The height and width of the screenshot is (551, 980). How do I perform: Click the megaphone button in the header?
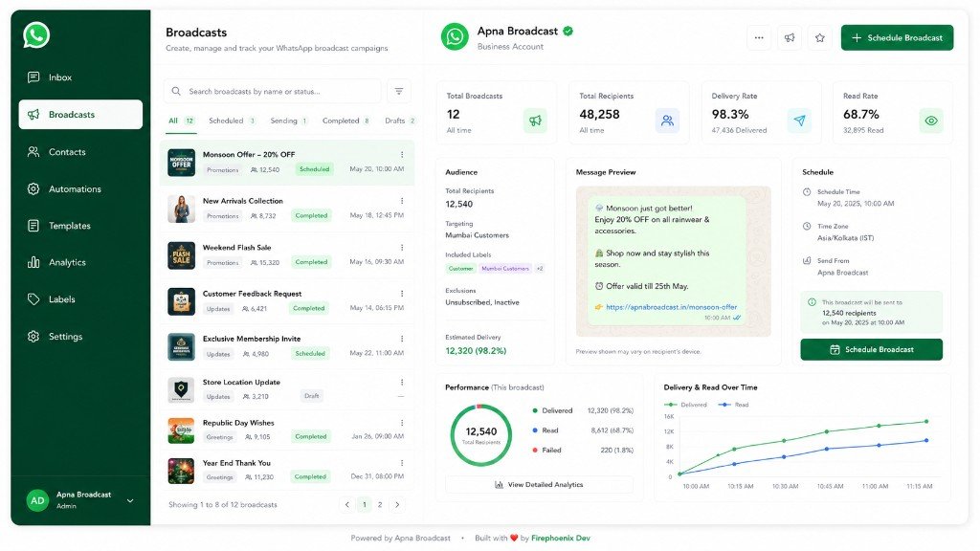[x=790, y=37]
